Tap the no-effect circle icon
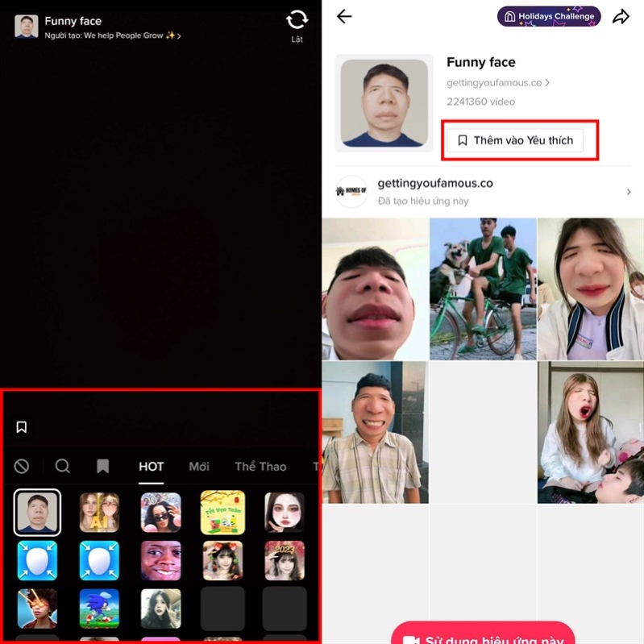This screenshot has width=644, height=644. [22, 466]
